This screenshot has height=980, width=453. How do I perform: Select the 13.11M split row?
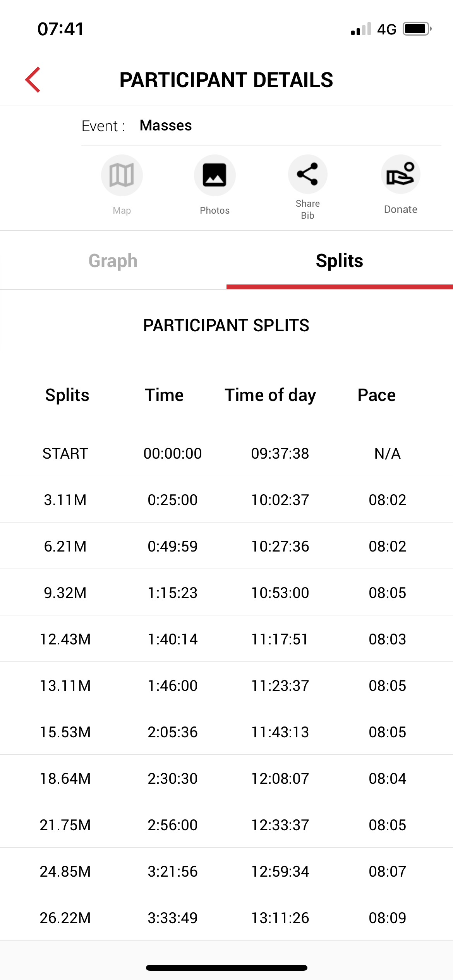226,685
